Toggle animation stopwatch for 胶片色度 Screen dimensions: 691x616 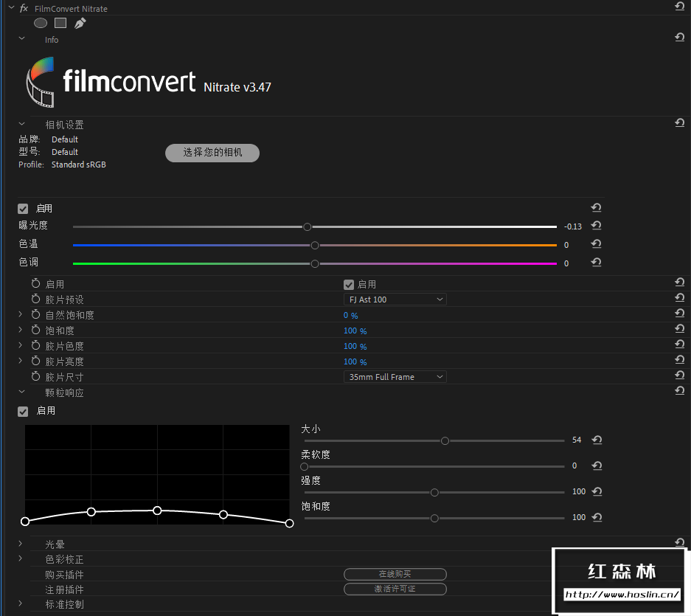click(35, 345)
